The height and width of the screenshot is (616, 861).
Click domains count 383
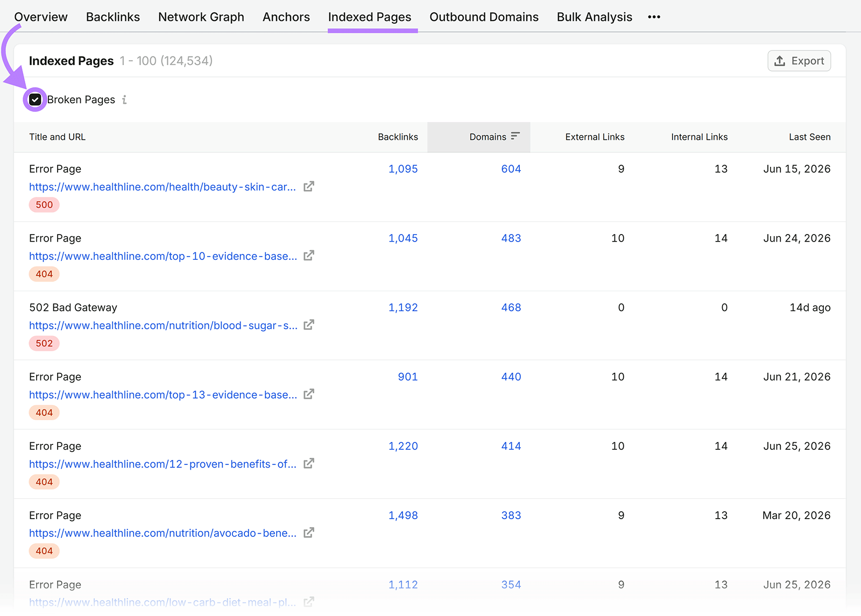point(511,515)
